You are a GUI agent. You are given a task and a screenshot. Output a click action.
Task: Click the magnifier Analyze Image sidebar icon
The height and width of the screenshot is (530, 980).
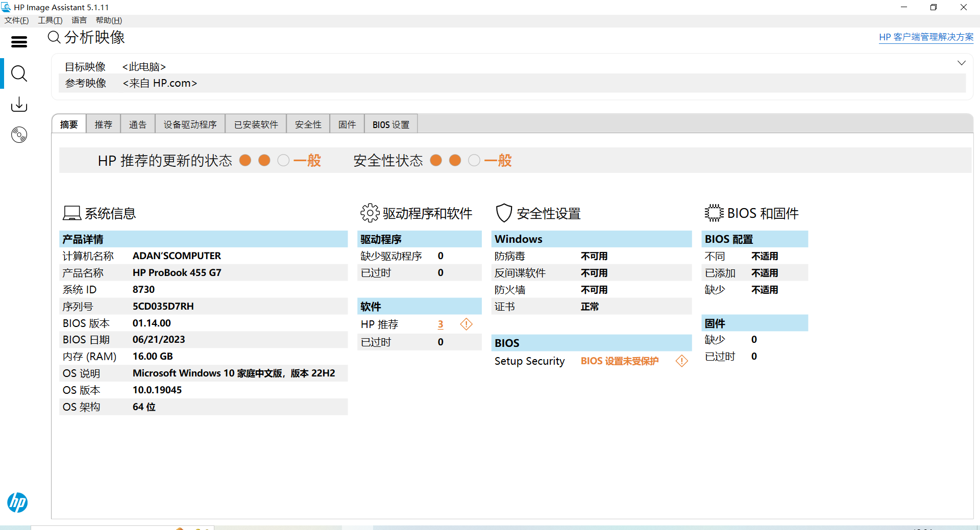point(19,74)
